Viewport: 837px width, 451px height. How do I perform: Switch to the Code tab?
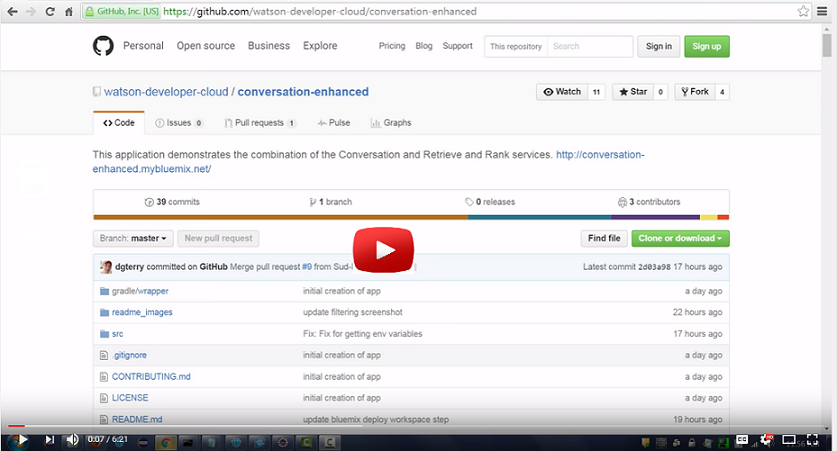click(119, 123)
